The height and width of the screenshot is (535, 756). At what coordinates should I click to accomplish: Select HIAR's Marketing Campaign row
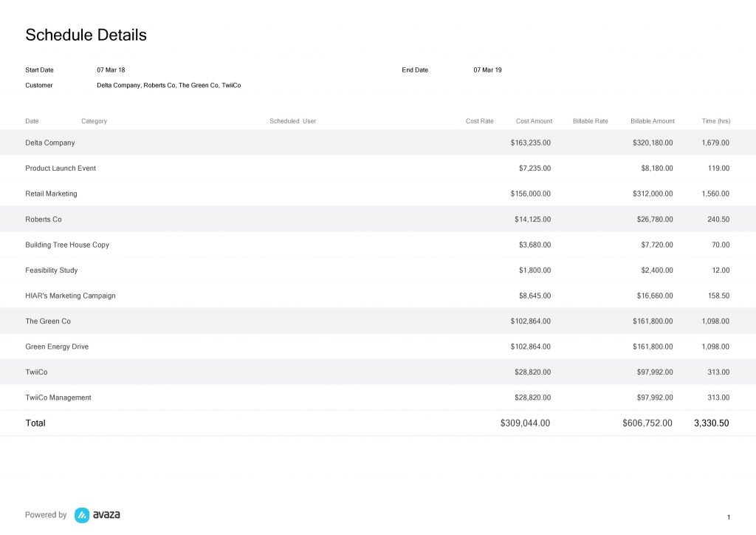pos(70,296)
